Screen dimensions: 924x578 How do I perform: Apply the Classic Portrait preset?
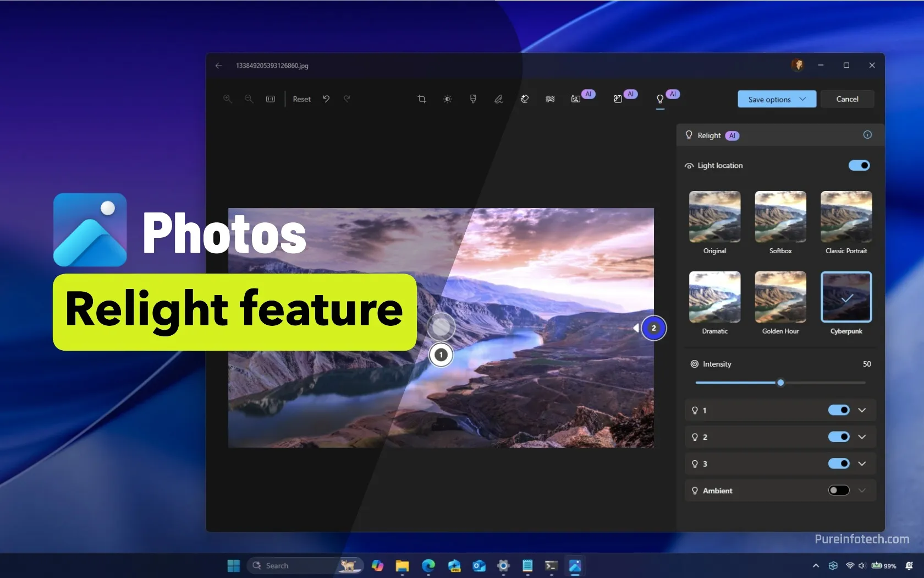tap(846, 217)
